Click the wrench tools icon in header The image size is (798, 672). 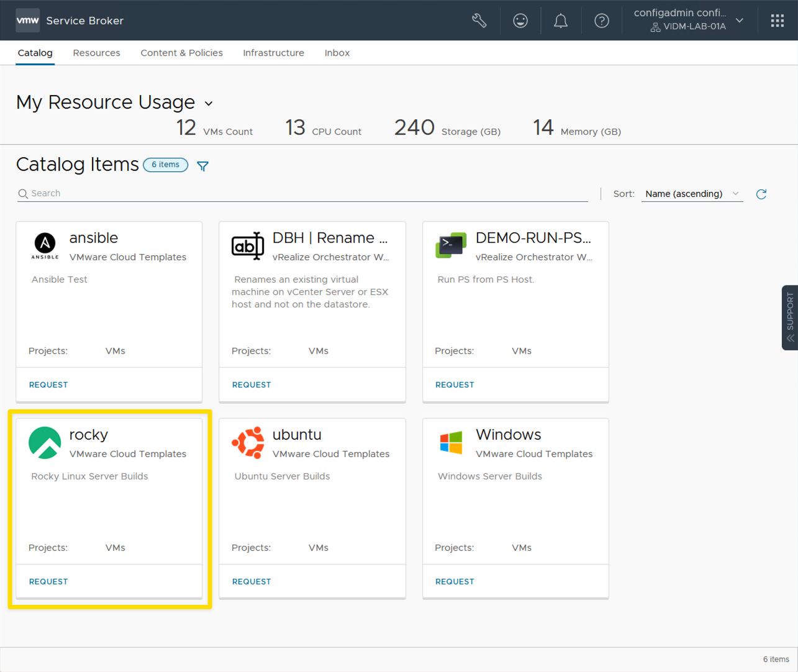pyautogui.click(x=479, y=20)
